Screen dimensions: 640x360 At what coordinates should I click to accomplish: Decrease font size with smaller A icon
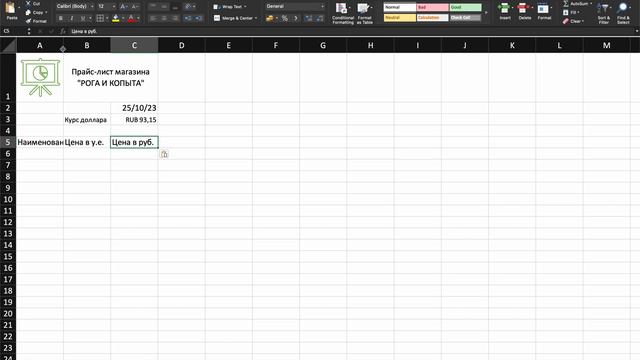pos(135,7)
